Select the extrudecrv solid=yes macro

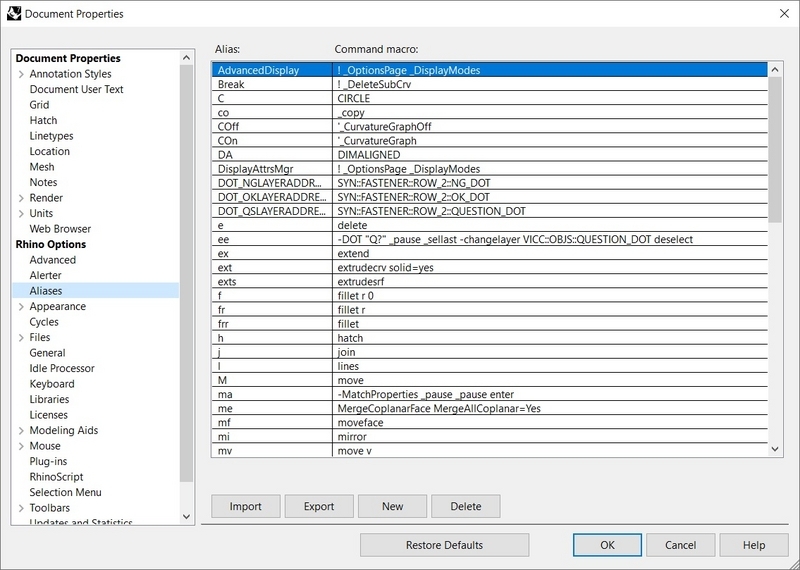coord(550,268)
